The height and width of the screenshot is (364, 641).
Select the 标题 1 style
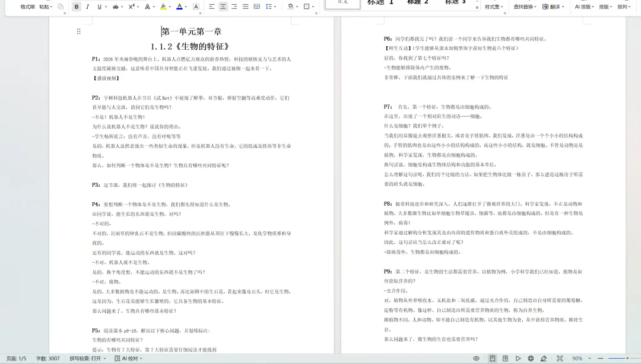click(x=380, y=3)
